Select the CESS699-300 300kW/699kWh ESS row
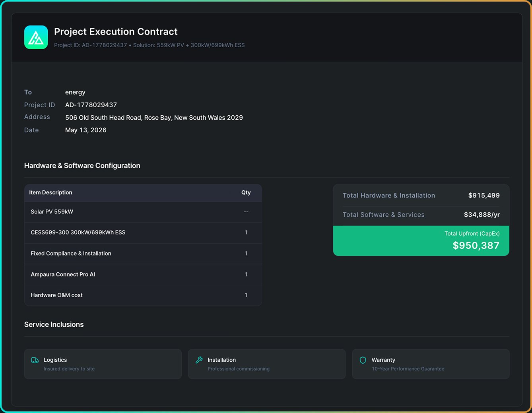 (x=143, y=233)
